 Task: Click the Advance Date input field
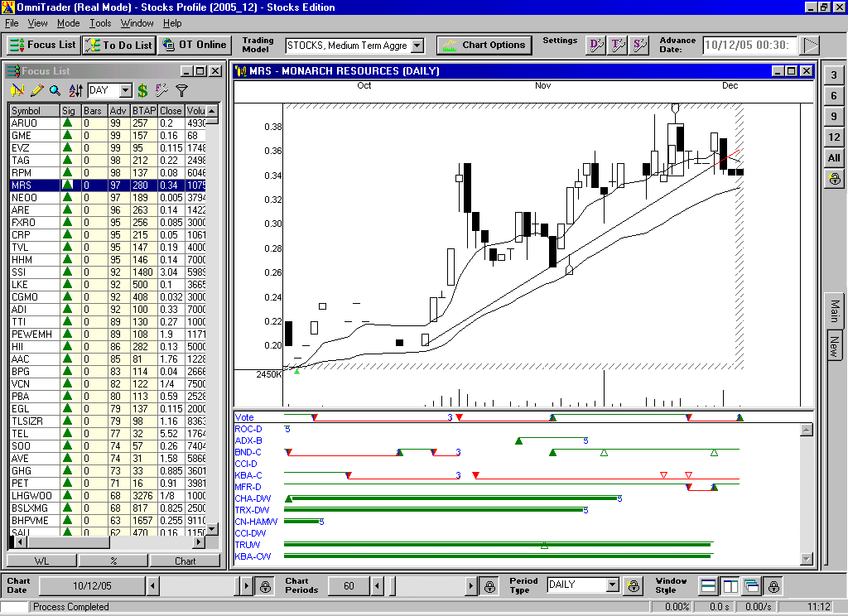tap(750, 46)
